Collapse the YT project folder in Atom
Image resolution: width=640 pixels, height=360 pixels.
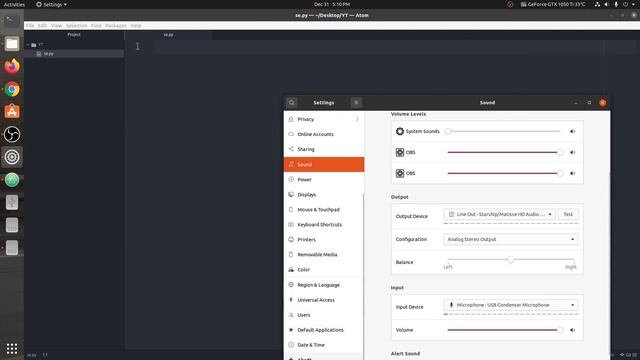click(28, 45)
